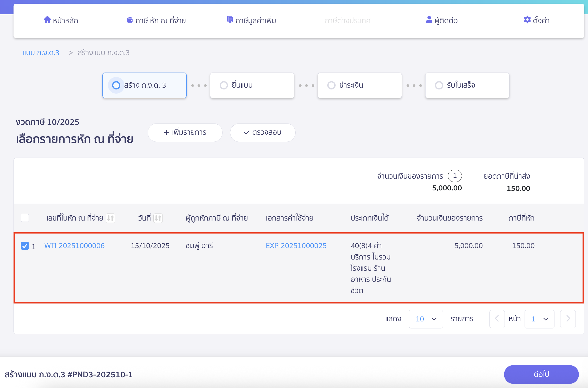Image resolution: width=588 pixels, height=388 pixels.
Task: Select the ชำระเงิน step radio
Action: [331, 85]
